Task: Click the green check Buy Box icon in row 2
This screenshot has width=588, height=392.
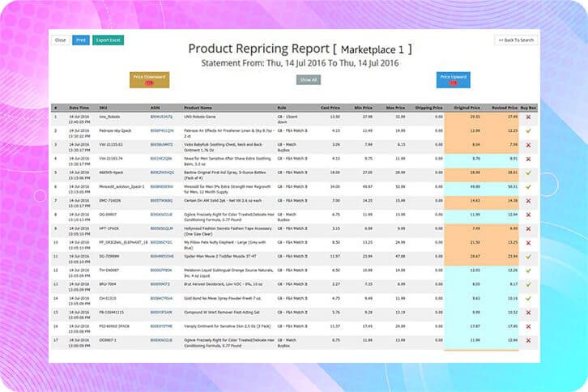Action: click(528, 131)
